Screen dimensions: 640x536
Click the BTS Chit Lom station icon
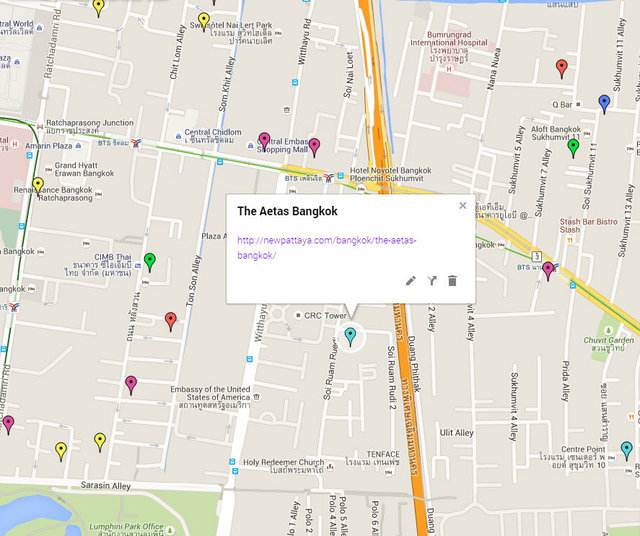click(136, 143)
